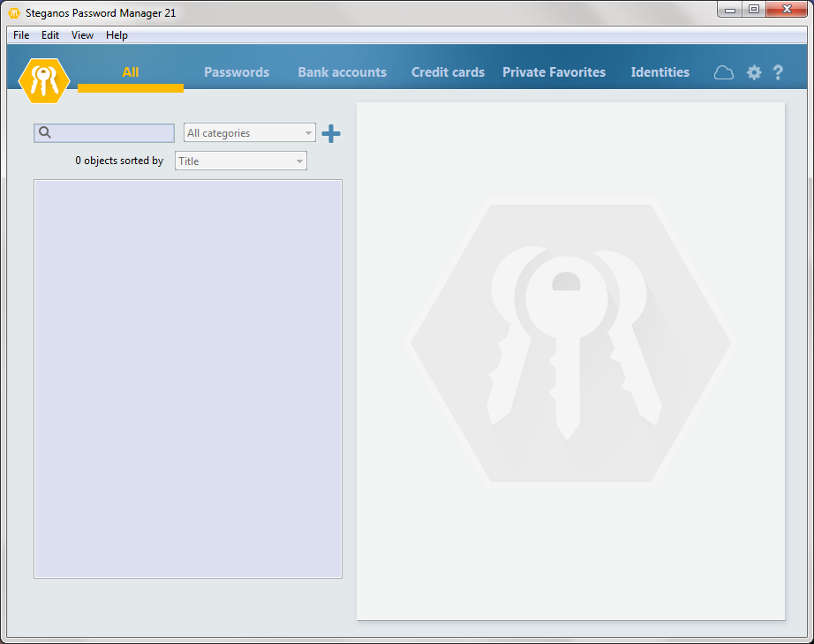The image size is (814, 644).
Task: Open the File menu
Action: coord(20,35)
